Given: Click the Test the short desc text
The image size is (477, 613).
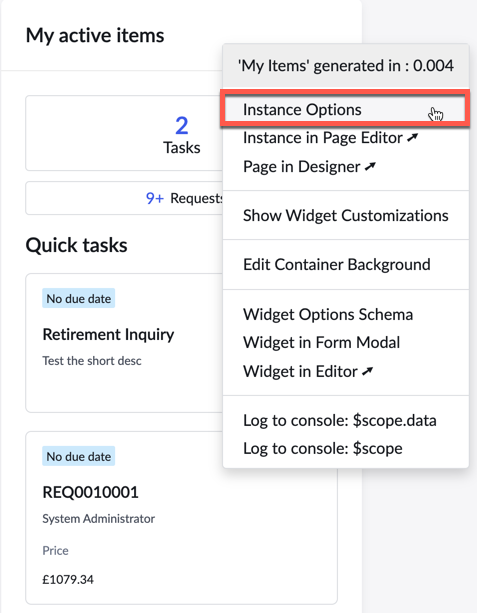Looking at the screenshot, I should point(92,360).
